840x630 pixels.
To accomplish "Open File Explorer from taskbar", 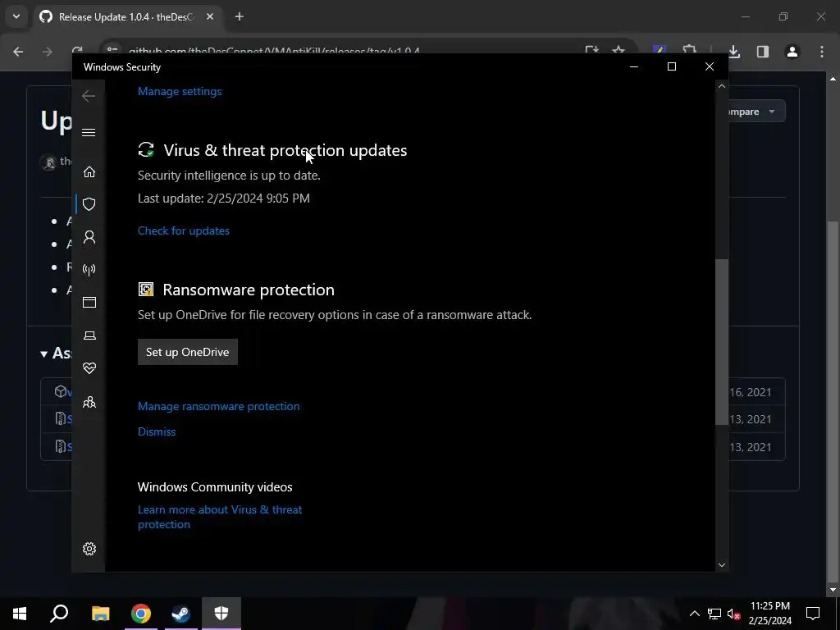I will pos(100,614).
